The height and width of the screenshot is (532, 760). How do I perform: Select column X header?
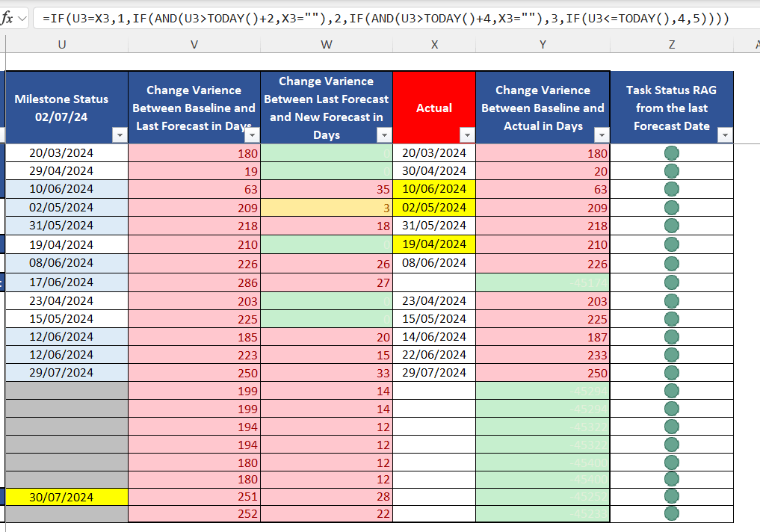pos(434,45)
